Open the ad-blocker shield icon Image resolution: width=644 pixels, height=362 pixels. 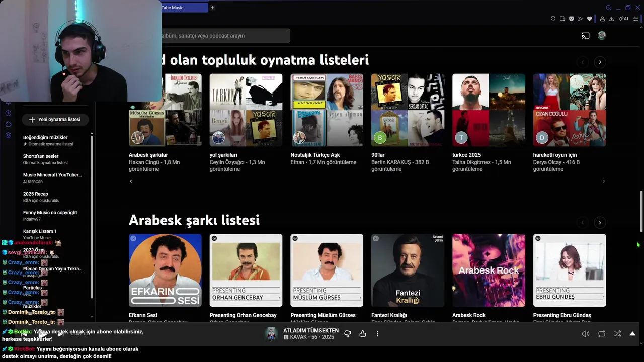[x=571, y=19]
